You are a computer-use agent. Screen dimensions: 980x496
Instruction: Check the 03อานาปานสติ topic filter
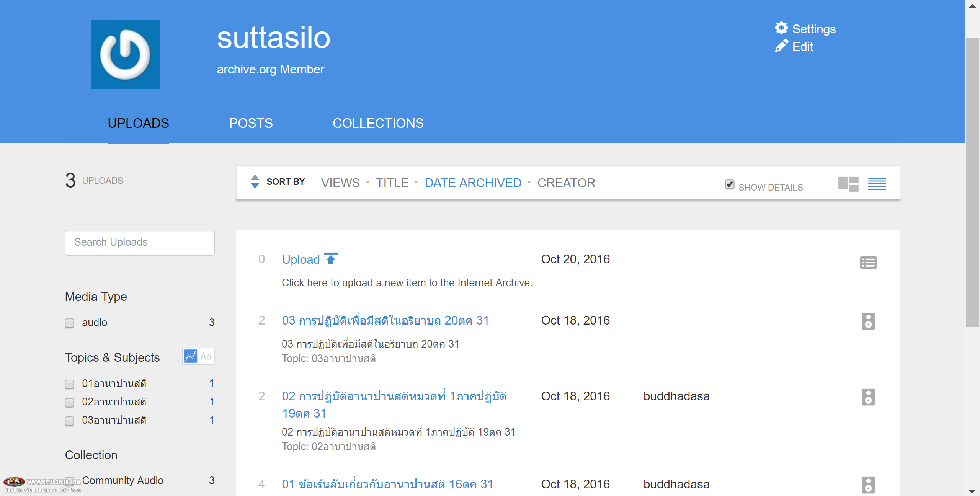pos(69,421)
